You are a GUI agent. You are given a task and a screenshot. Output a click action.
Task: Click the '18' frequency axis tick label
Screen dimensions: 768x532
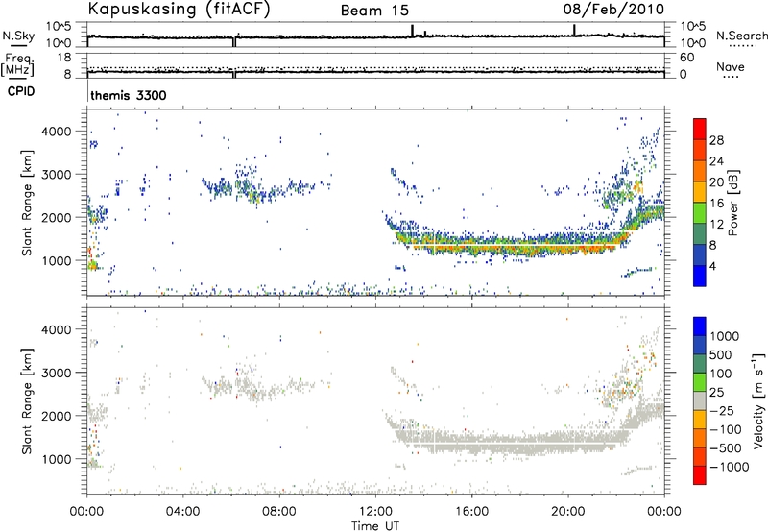coord(64,58)
